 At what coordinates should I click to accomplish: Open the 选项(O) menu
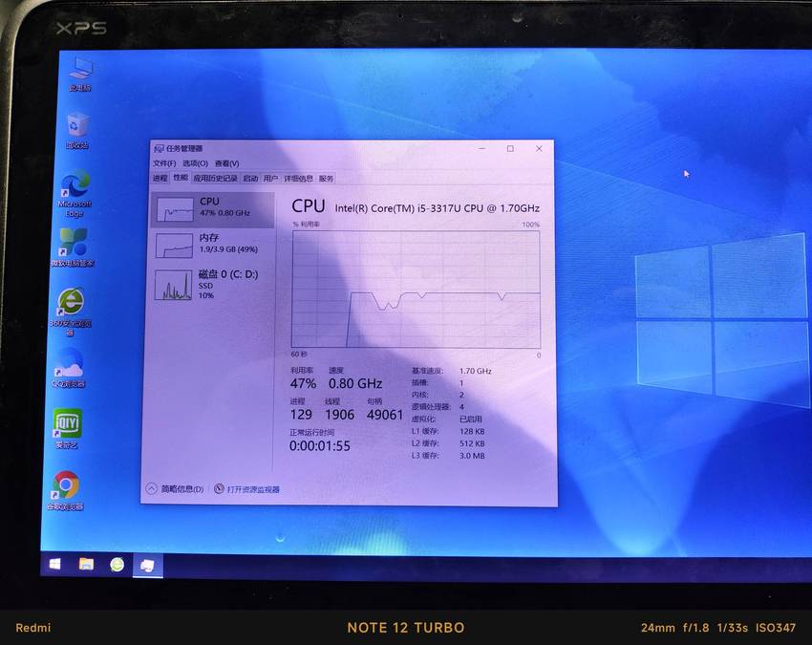195,163
